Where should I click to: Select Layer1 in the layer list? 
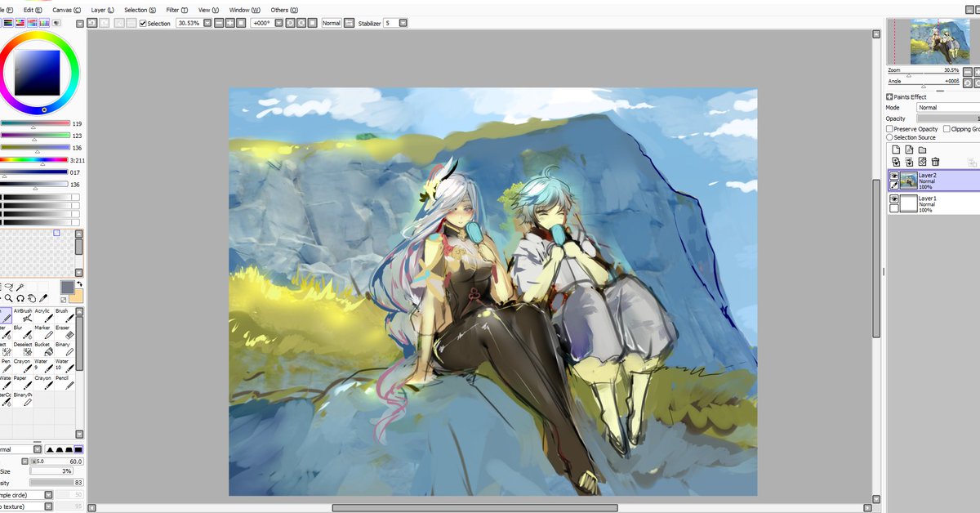coord(933,203)
